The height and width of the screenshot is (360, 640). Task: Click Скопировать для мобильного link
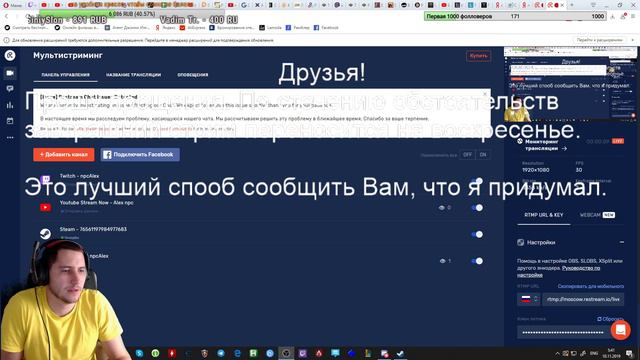point(591,287)
